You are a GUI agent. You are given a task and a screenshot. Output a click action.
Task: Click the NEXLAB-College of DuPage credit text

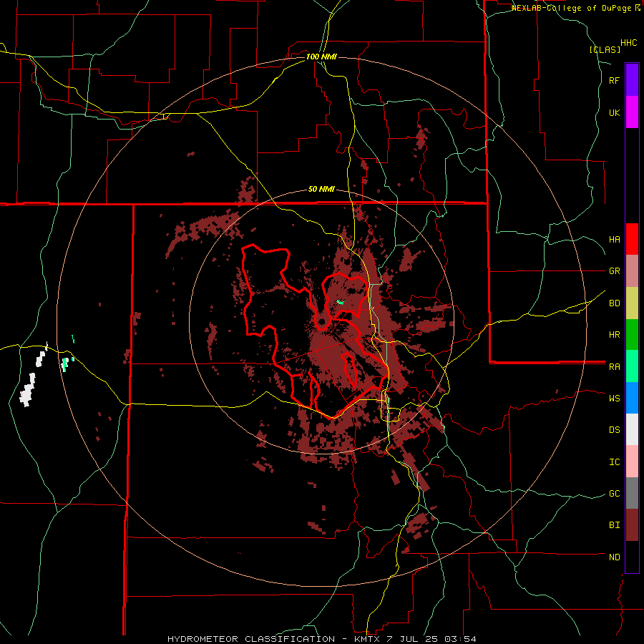pos(572,8)
